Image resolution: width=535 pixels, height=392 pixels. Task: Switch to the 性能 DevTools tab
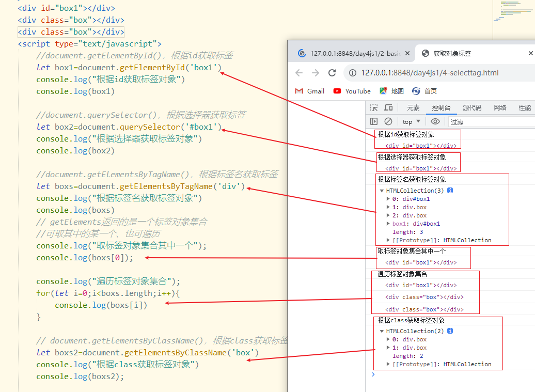coord(525,108)
